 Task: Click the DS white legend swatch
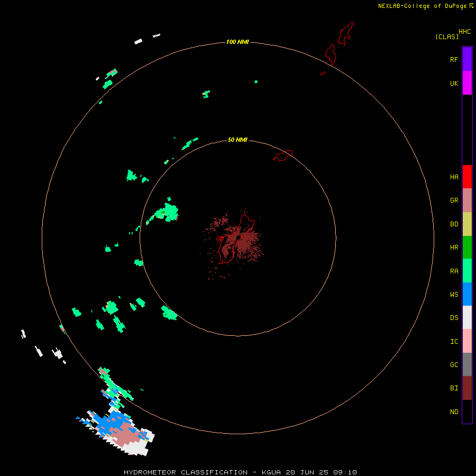click(x=467, y=317)
